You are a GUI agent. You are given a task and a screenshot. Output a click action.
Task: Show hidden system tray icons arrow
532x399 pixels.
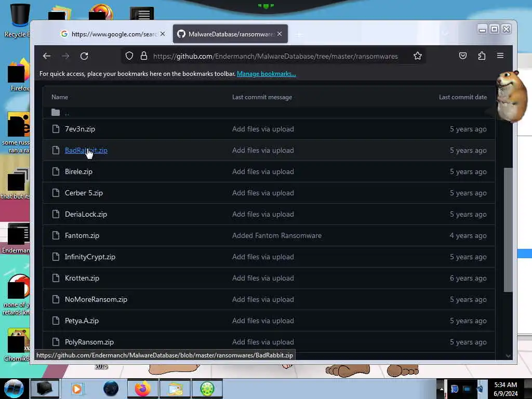tap(442, 389)
